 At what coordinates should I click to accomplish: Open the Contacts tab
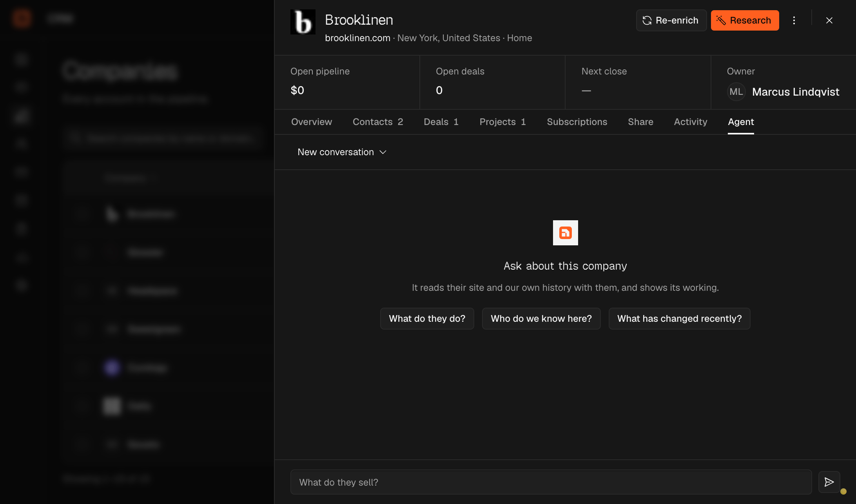coord(378,122)
